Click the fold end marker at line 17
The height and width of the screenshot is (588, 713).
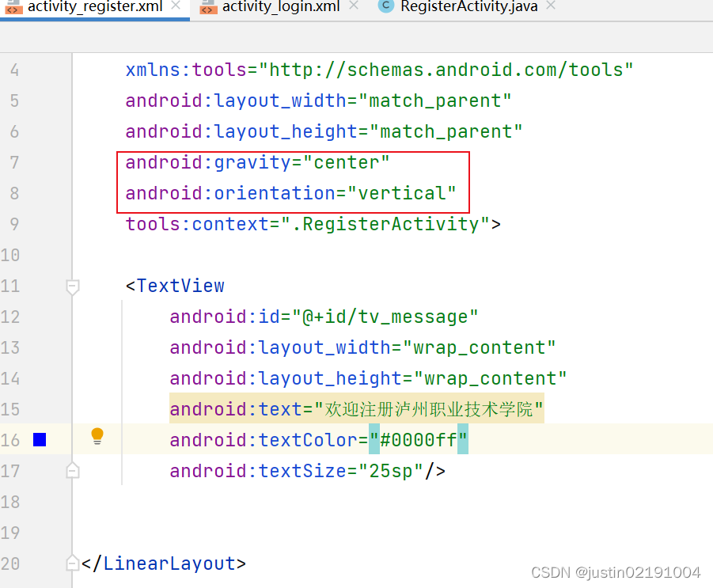pos(72,471)
